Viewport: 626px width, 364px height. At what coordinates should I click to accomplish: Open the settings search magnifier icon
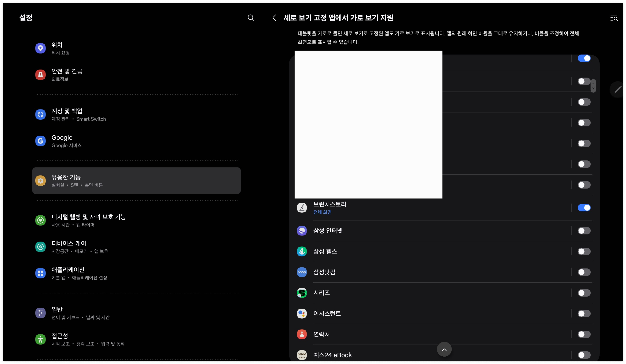pos(251,18)
